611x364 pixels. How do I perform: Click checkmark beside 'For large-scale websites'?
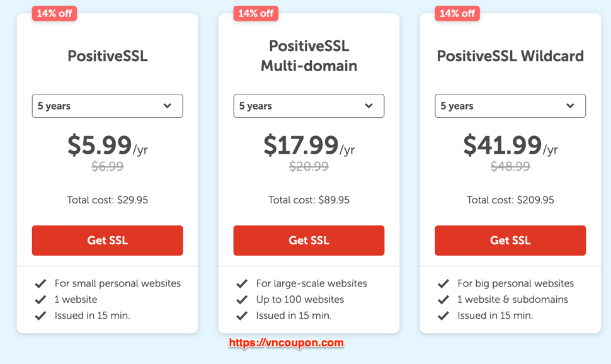(242, 284)
